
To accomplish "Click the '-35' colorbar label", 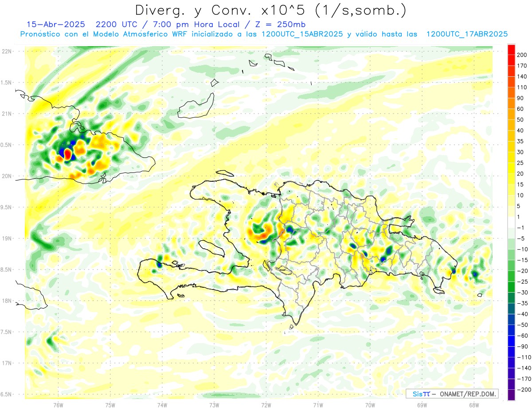I will point(523,303).
